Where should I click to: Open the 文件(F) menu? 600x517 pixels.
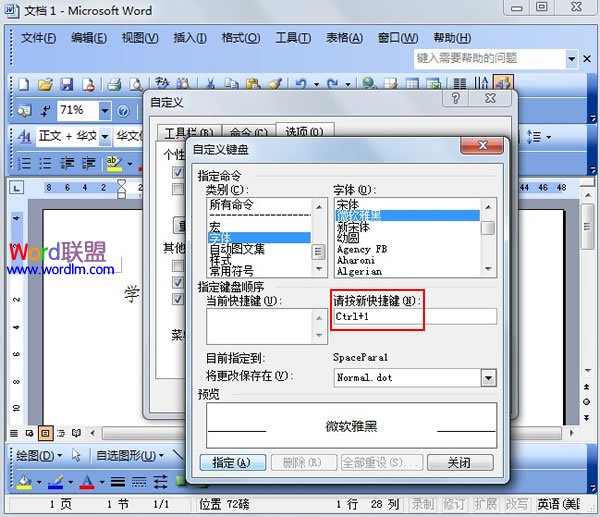(x=38, y=38)
